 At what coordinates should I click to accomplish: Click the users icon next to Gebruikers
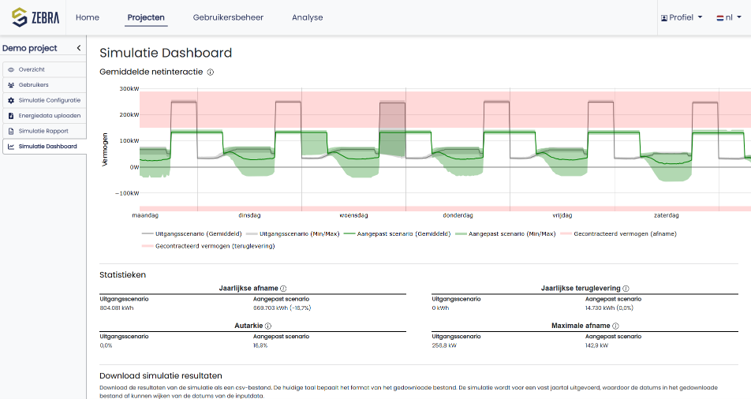pos(11,85)
